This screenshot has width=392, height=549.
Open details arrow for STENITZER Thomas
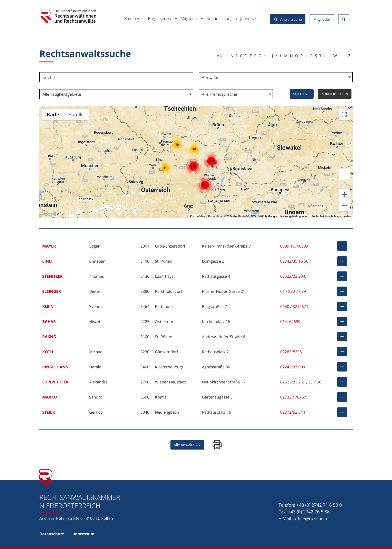tap(342, 276)
